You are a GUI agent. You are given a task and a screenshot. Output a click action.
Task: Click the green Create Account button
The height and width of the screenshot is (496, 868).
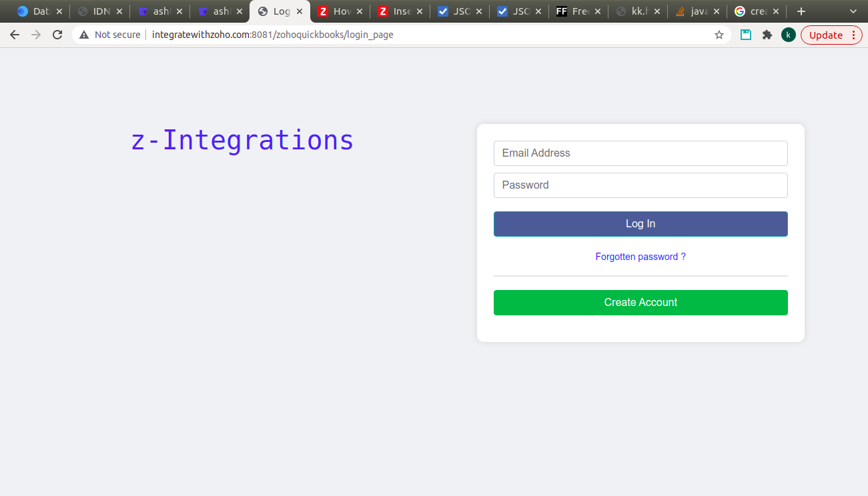[640, 303]
